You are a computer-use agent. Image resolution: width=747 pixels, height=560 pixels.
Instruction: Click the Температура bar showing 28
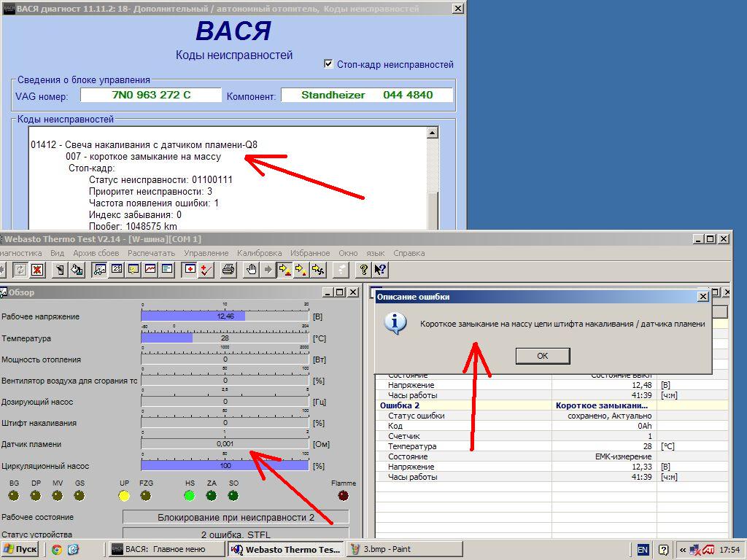(x=225, y=338)
